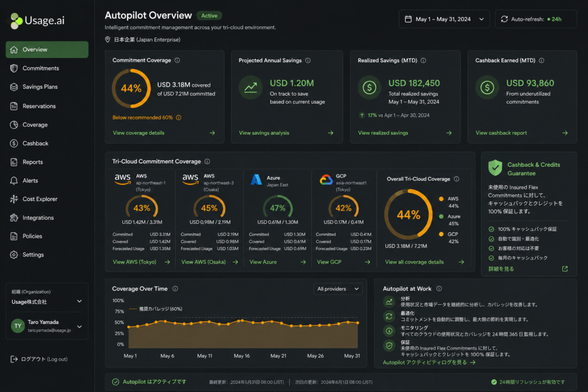Click the location pin icon near Japan Enterprise
Viewport: 588px width, 392px height.
[x=107, y=40]
